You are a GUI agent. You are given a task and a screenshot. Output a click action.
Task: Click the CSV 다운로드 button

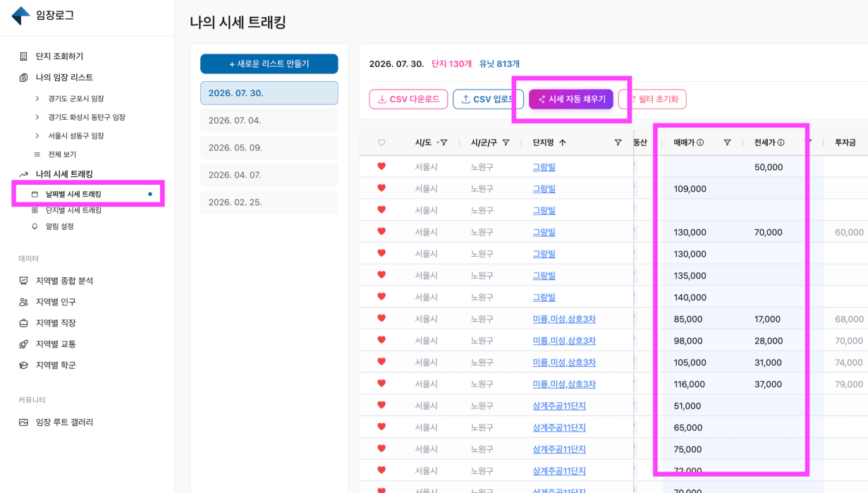[408, 99]
